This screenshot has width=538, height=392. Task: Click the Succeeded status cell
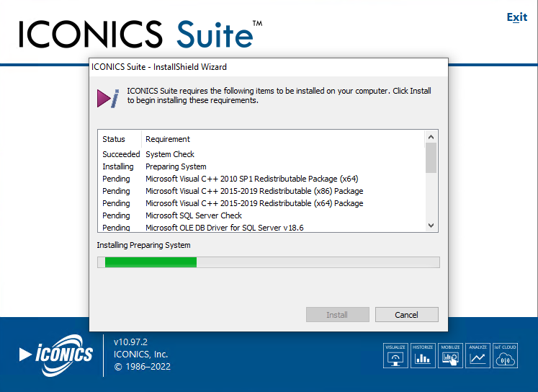pyautogui.click(x=121, y=154)
